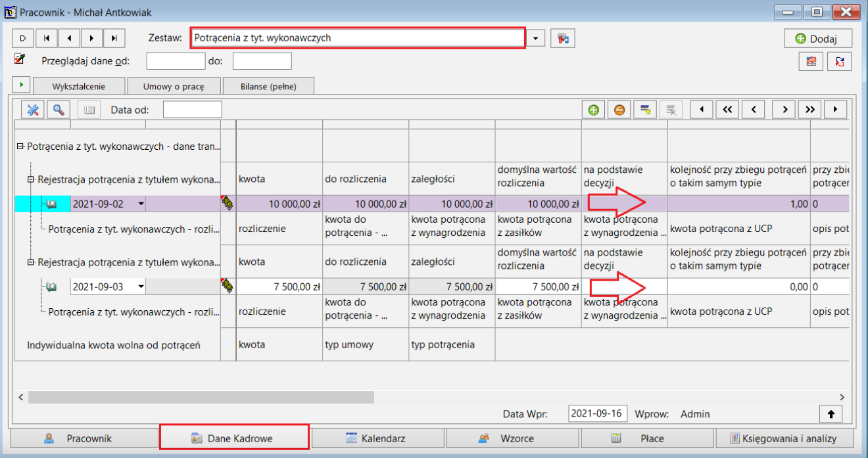Viewport: 868px width, 458px height.
Task: Click the insert new line icon with star
Action: tap(645, 110)
